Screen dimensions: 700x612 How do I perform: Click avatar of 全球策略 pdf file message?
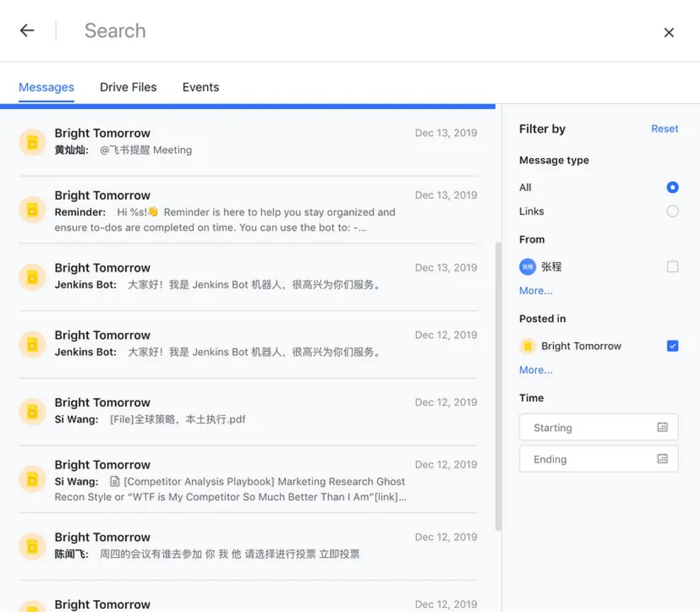click(x=33, y=412)
